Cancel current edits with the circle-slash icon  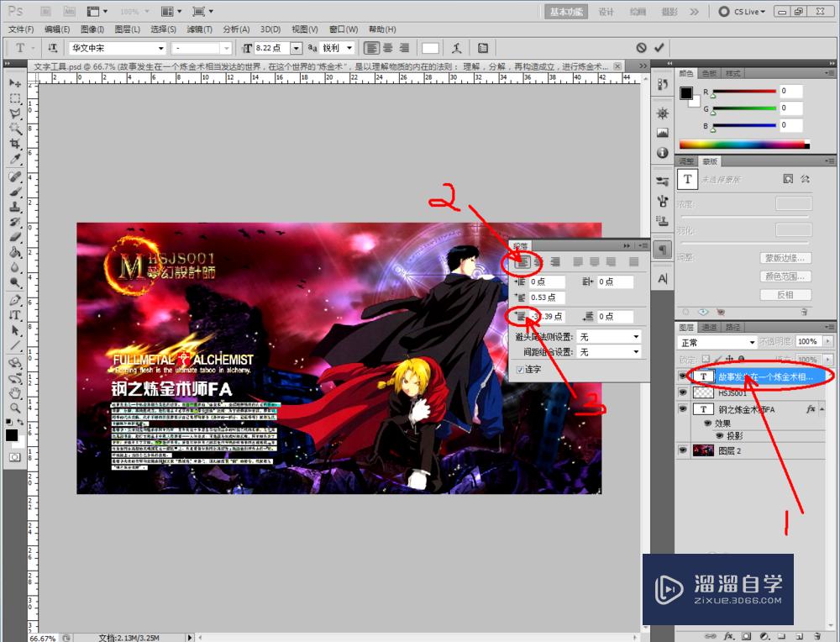click(x=642, y=48)
